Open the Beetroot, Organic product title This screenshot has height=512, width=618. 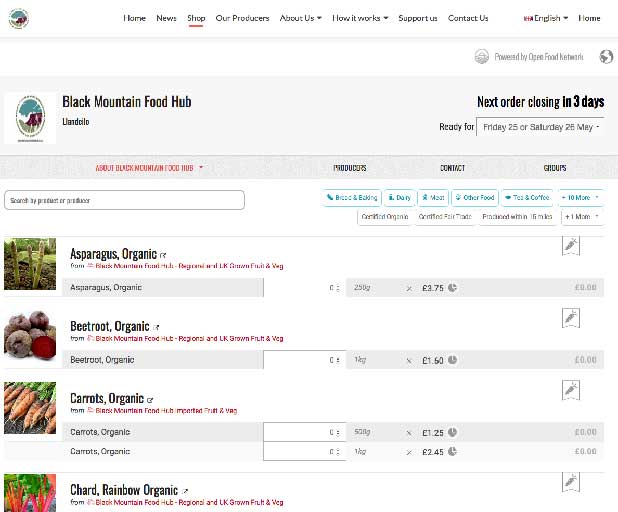coord(110,326)
